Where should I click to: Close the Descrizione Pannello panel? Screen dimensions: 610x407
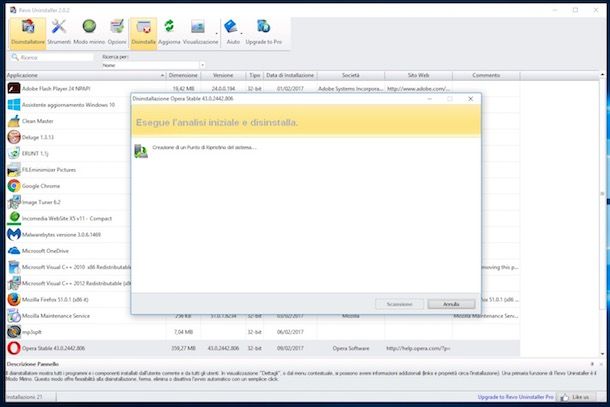point(601,364)
